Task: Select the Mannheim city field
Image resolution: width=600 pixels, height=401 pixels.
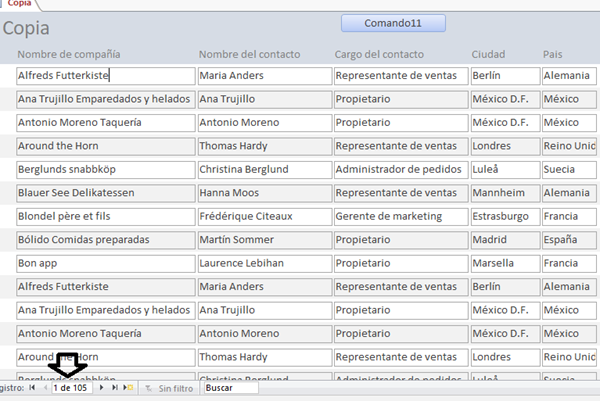Action: pos(503,193)
